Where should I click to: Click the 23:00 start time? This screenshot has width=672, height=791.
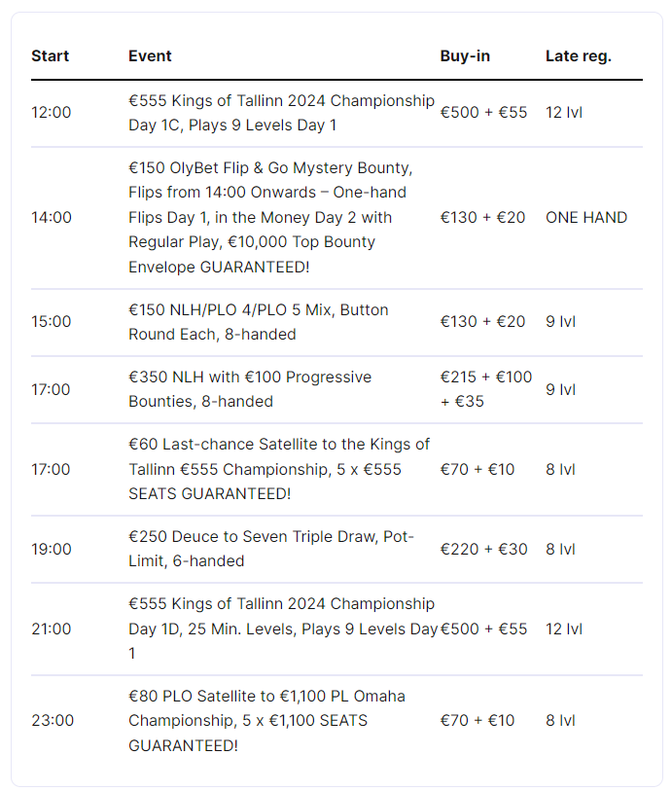coord(52,721)
